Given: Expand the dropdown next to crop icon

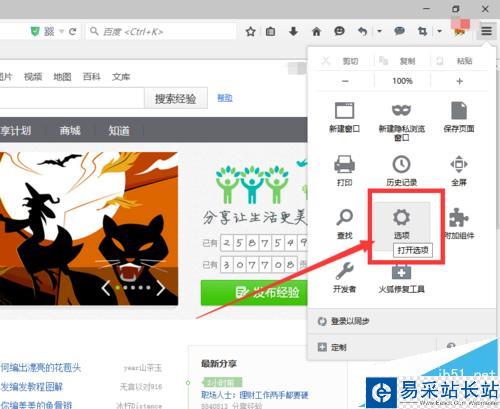Looking at the screenshot, I should click(x=439, y=32).
